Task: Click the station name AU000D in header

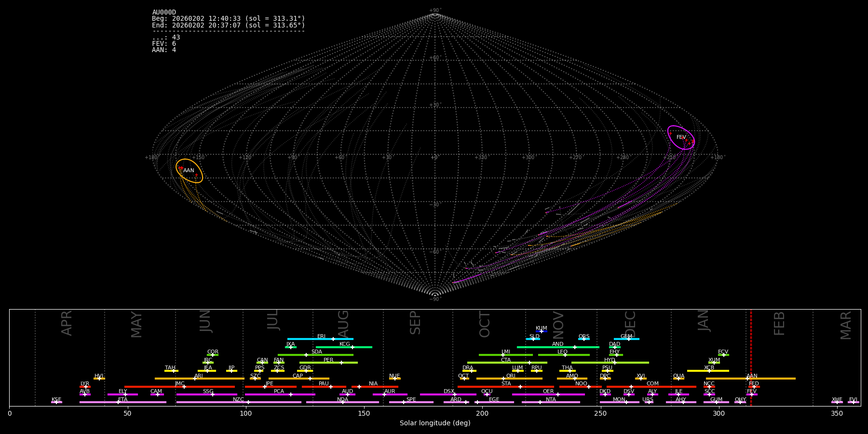Action: (x=164, y=13)
